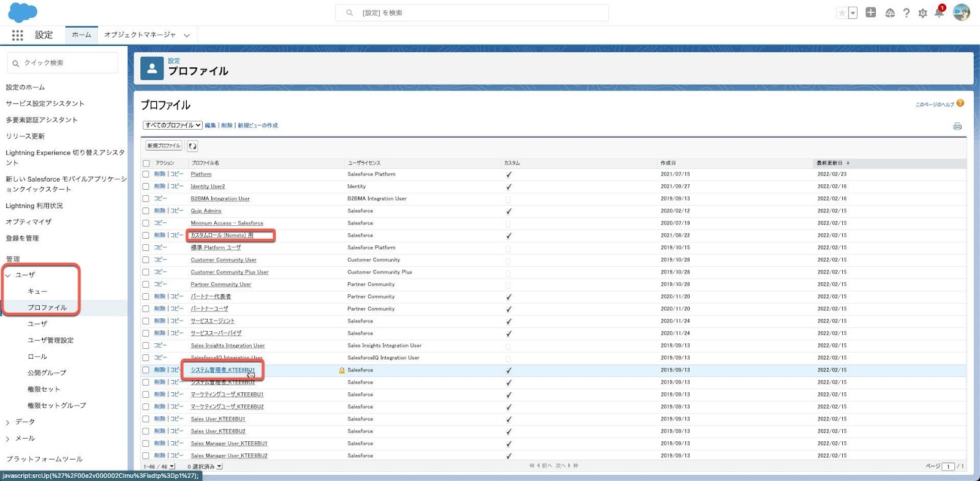Open プロファイル in the sidebar
This screenshot has width=980, height=481.
47,308
